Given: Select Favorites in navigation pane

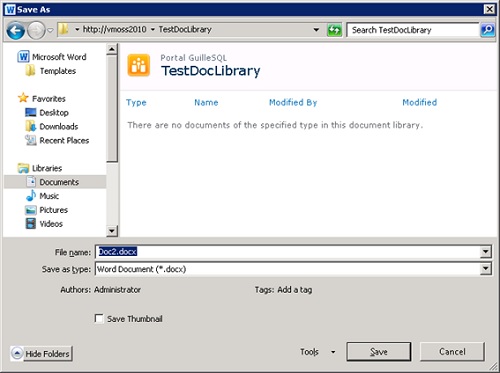Looking at the screenshot, I should [x=49, y=99].
